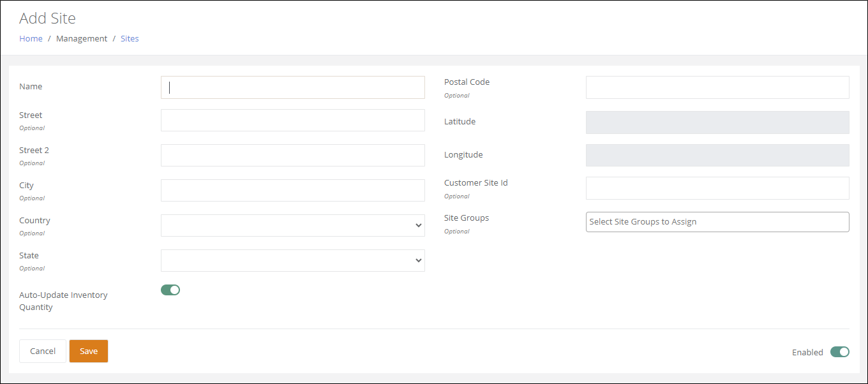Open the Country dropdown

pos(292,225)
